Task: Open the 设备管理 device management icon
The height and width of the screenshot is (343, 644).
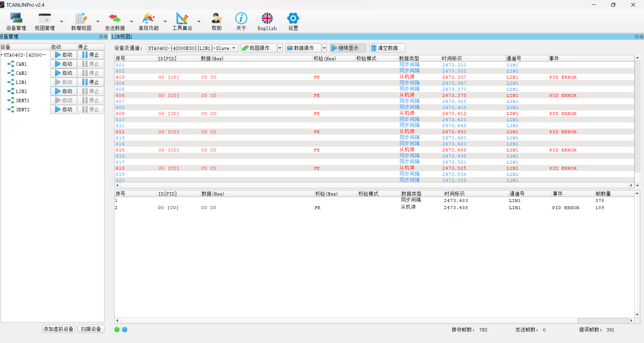Action: coord(16,21)
